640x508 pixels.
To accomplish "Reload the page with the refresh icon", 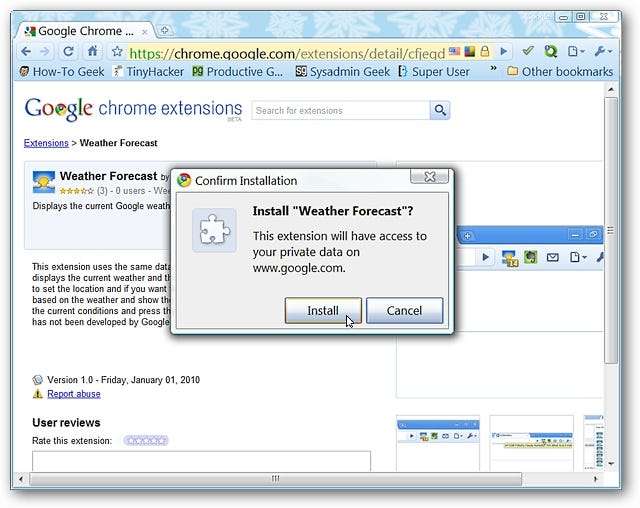I will pos(68,51).
